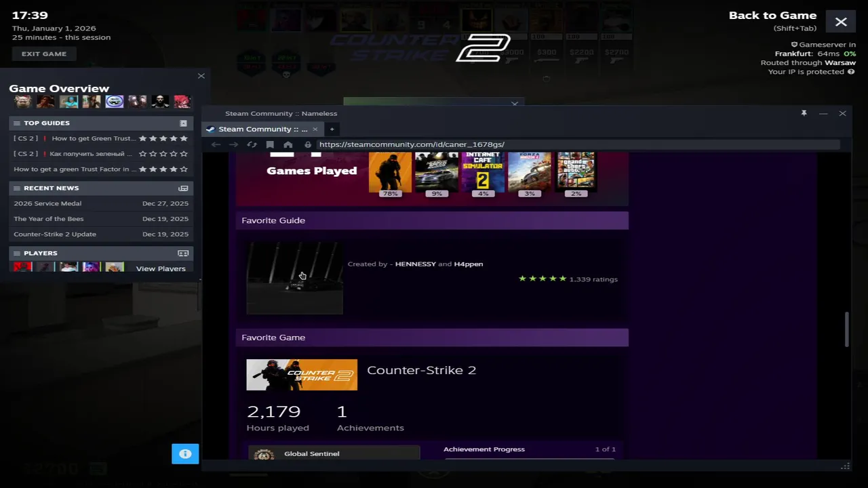Click the blue info button
Image resolution: width=868 pixels, height=488 pixels.
(x=185, y=453)
